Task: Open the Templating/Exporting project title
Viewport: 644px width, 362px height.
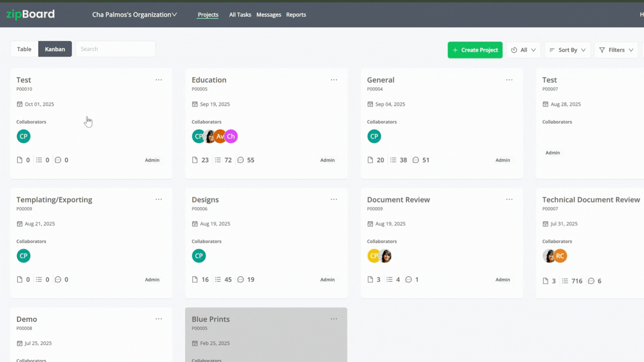Action: coord(54,200)
